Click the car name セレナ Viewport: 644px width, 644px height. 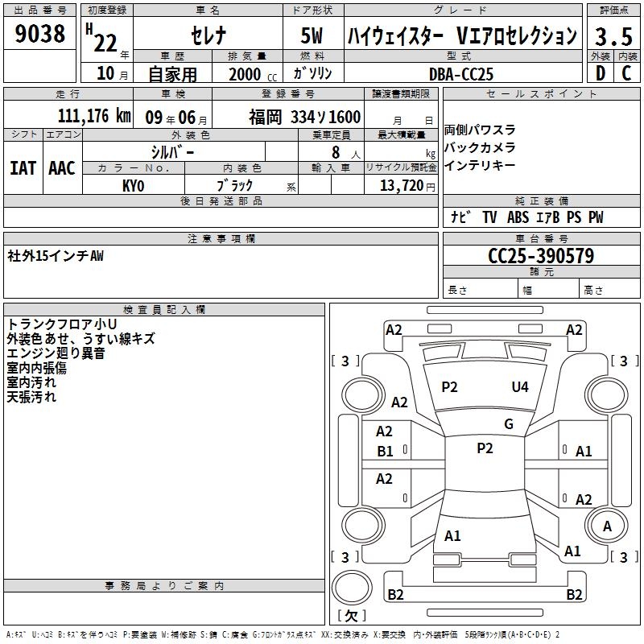pos(208,35)
